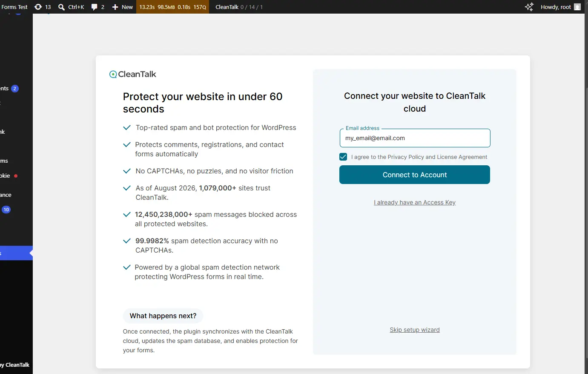Click the checkmark beside 12,450,238,000+ line
Viewport: 588px width, 374px height.
(x=127, y=214)
